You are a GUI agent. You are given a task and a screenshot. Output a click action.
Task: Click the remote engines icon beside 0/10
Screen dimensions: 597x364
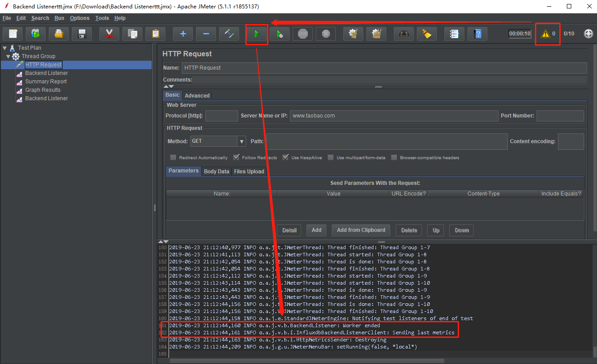tap(588, 34)
